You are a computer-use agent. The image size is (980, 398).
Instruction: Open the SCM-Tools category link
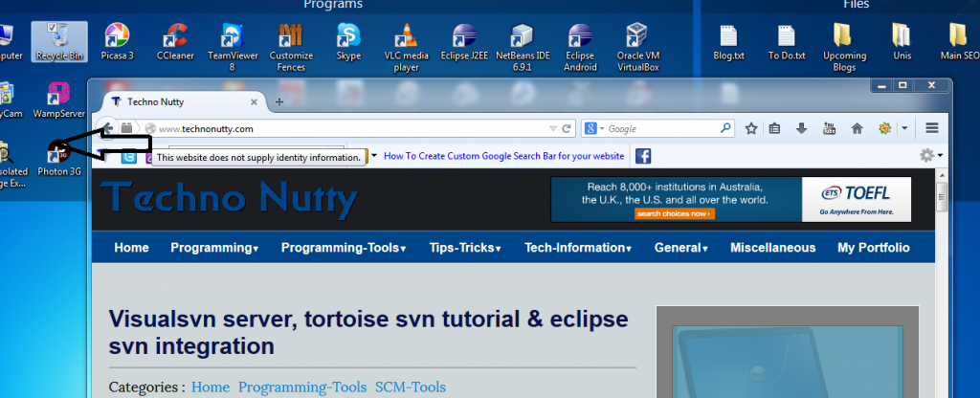coord(410,387)
